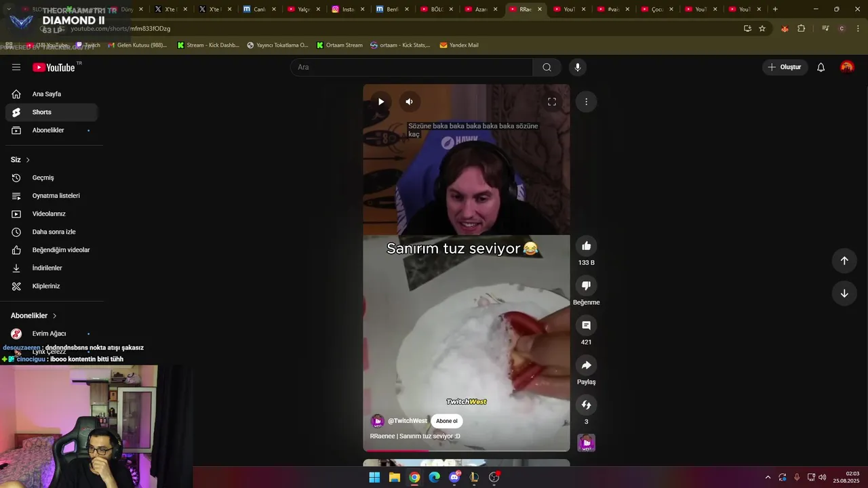Click the Oluştur create button
The height and width of the screenshot is (488, 868).
tap(785, 67)
